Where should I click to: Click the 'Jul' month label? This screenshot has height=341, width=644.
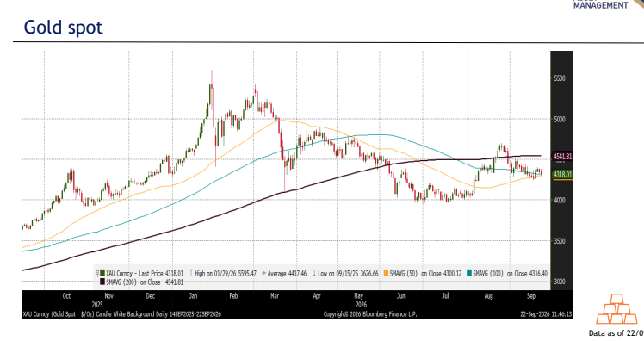445,296
